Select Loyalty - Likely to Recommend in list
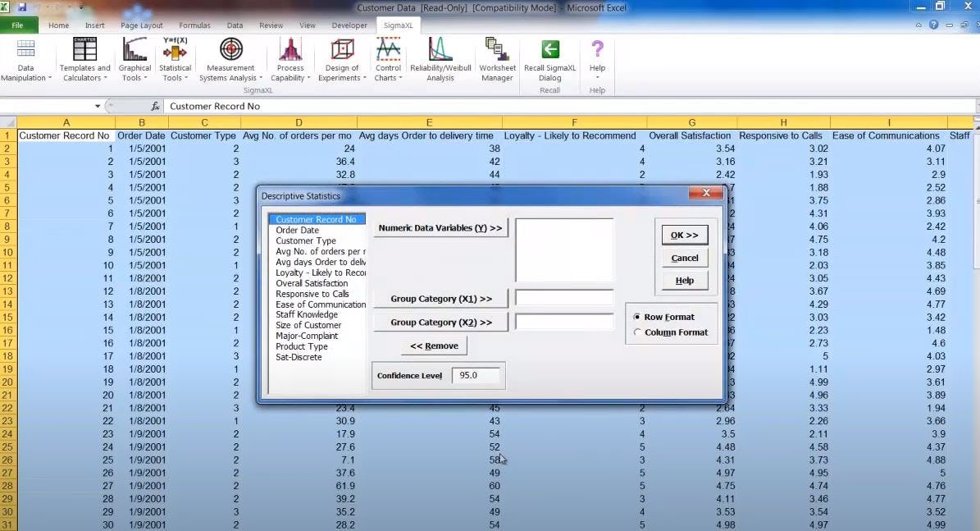Viewport: 980px width, 531px height. pyautogui.click(x=317, y=272)
